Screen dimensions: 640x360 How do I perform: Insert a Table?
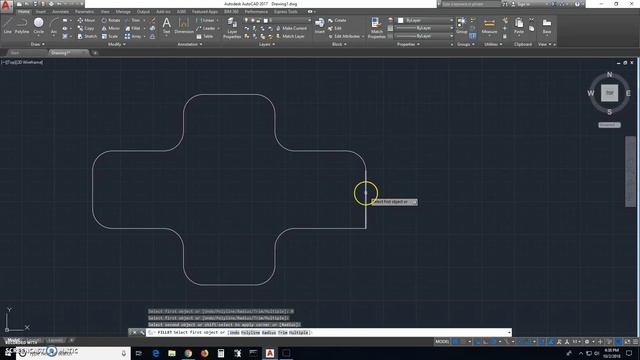click(205, 36)
